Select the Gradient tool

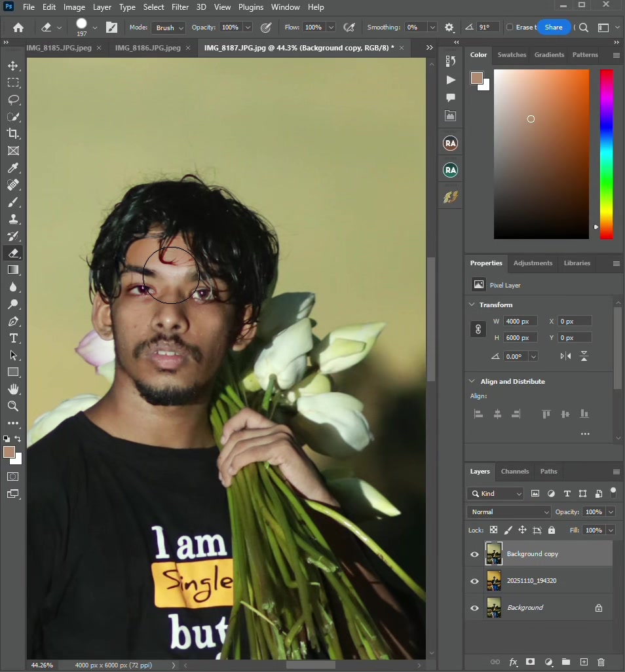coord(13,270)
